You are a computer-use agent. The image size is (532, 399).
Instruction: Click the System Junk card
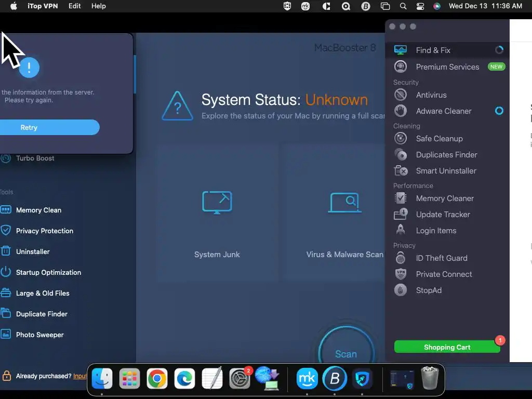click(217, 212)
